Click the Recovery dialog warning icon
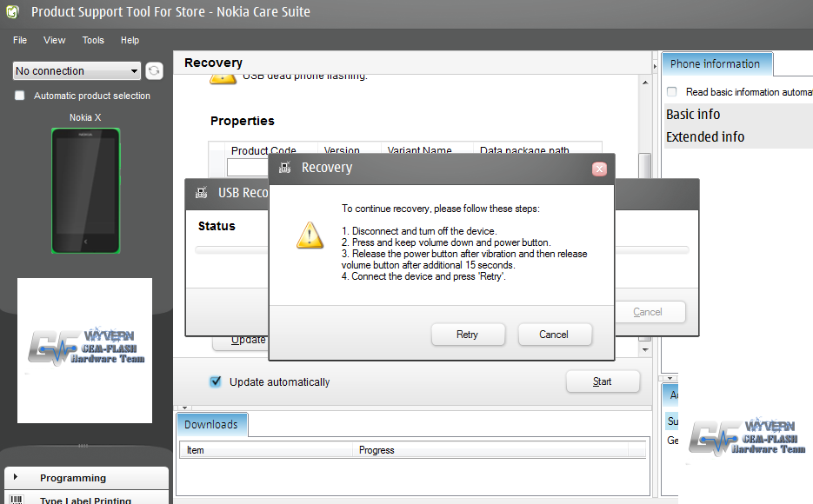The width and height of the screenshot is (813, 504). (x=310, y=235)
